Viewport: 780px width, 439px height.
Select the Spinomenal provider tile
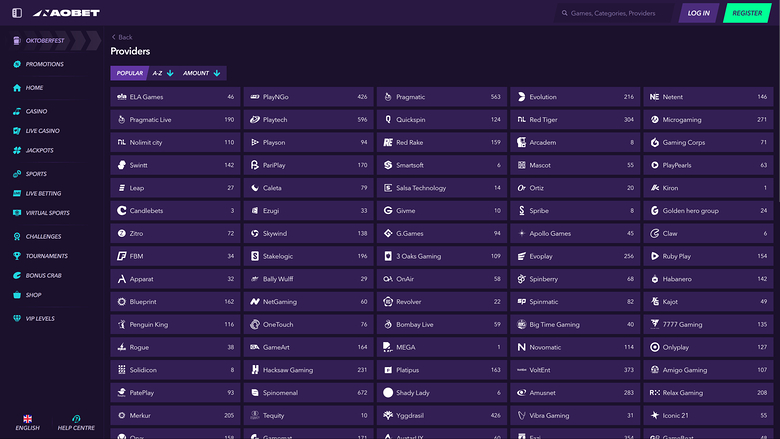(308, 393)
